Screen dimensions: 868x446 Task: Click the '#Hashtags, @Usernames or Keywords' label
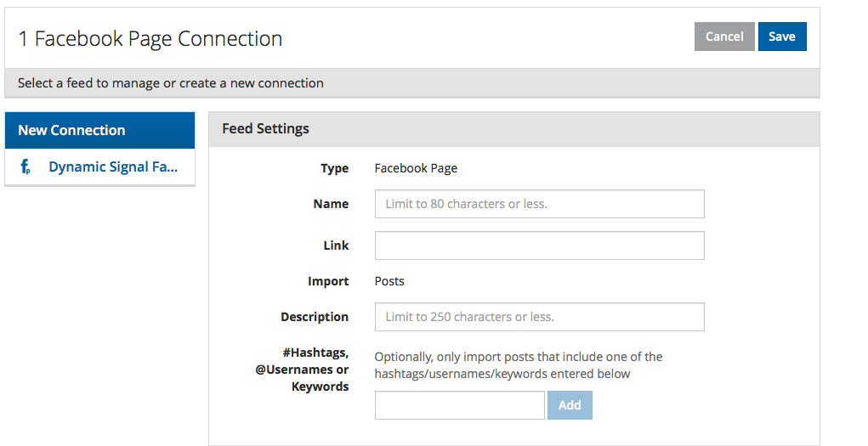tap(303, 369)
